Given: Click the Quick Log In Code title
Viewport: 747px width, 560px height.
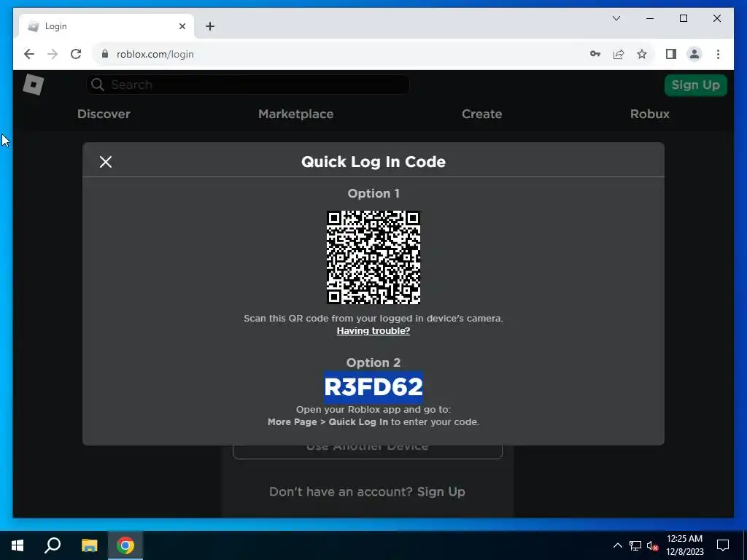Looking at the screenshot, I should click(373, 162).
